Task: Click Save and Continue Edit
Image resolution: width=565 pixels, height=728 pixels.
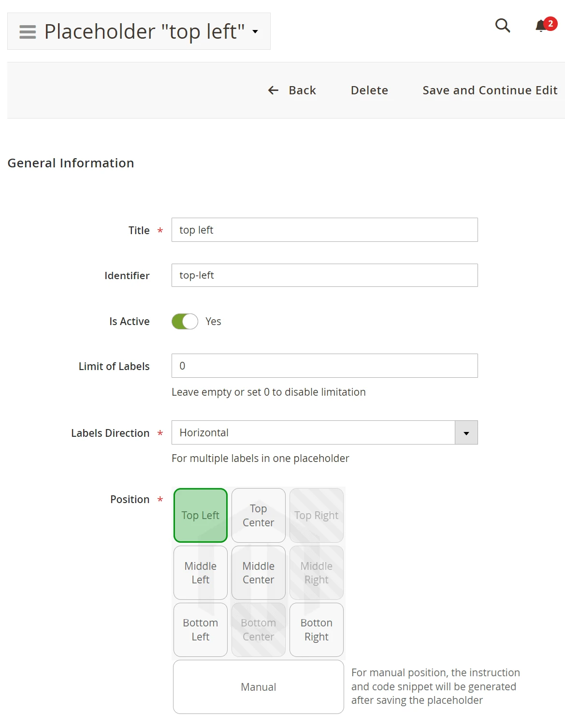Action: (490, 90)
